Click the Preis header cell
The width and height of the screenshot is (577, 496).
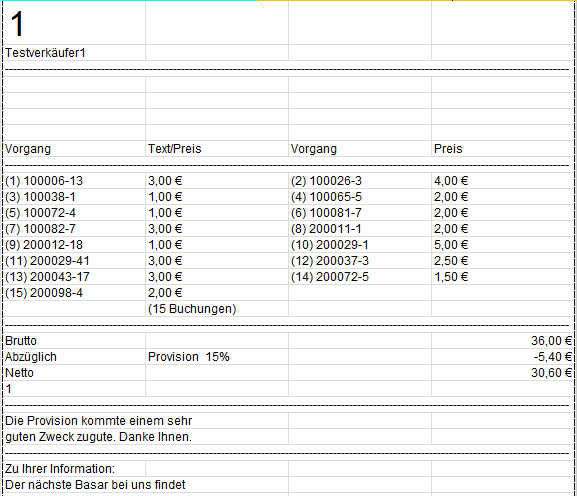(502, 149)
